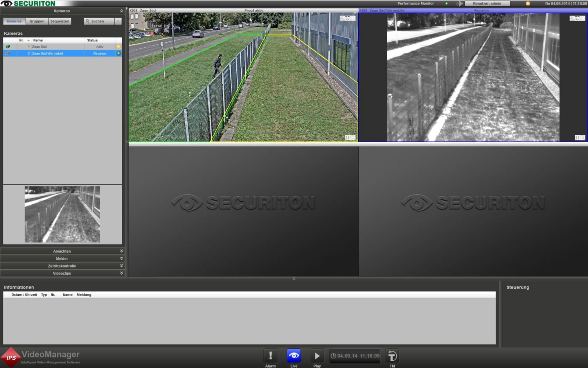Click the IPS VideoManager logo
Screen dimensions: 588x368
pos(41,357)
